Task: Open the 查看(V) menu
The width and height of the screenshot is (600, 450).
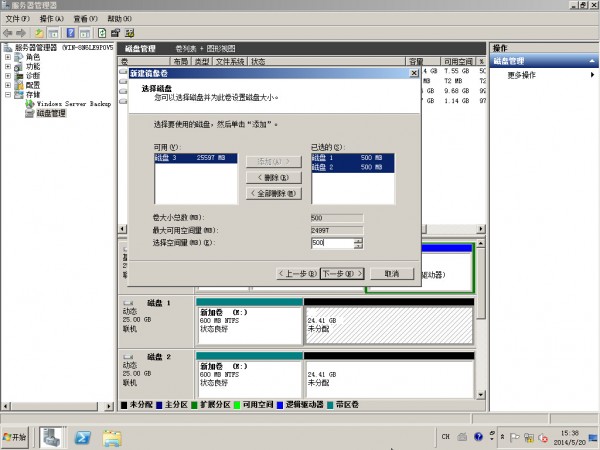Action: [x=87, y=18]
